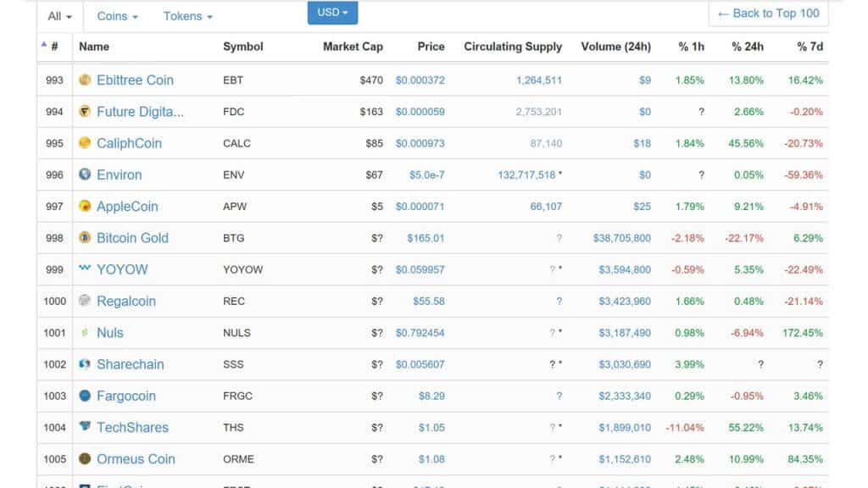Click the Nuls logo icon
Viewport: 868px width, 488px height.
click(85, 332)
